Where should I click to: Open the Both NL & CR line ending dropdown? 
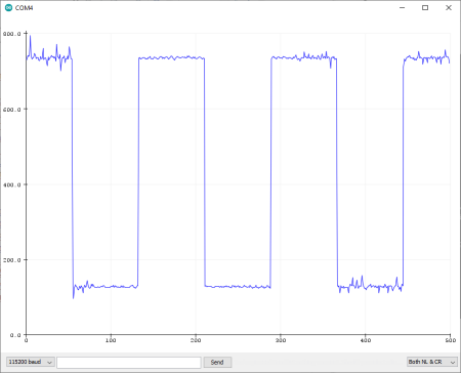tap(432, 362)
